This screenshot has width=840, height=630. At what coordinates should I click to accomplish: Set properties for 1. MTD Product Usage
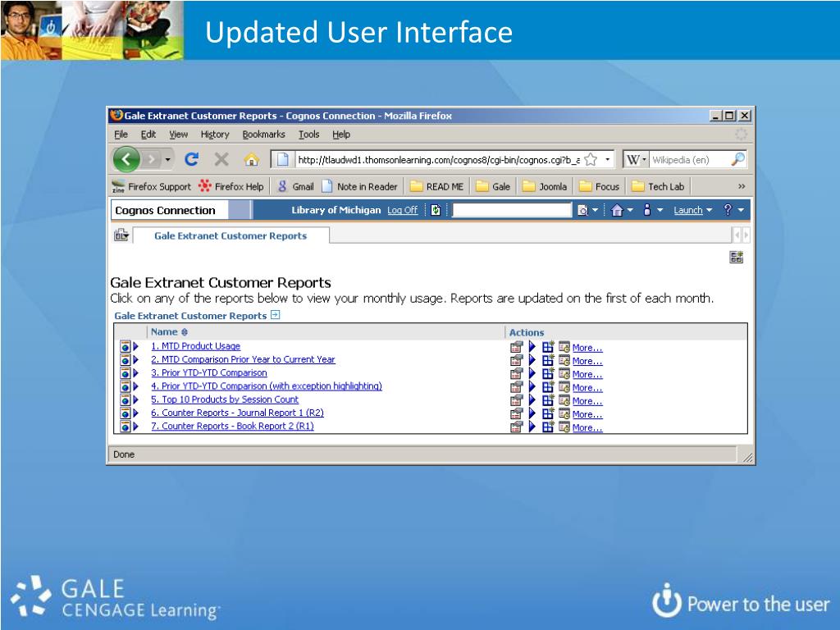pyautogui.click(x=517, y=347)
